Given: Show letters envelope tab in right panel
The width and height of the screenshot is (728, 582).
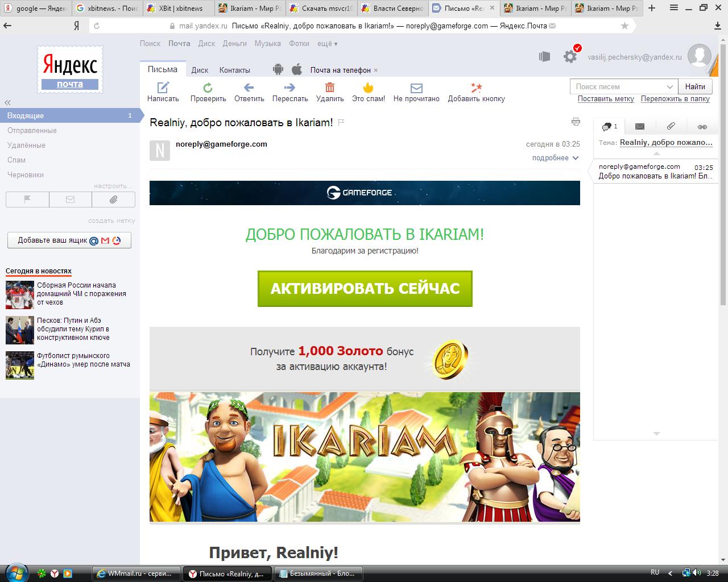Looking at the screenshot, I should coord(640,127).
